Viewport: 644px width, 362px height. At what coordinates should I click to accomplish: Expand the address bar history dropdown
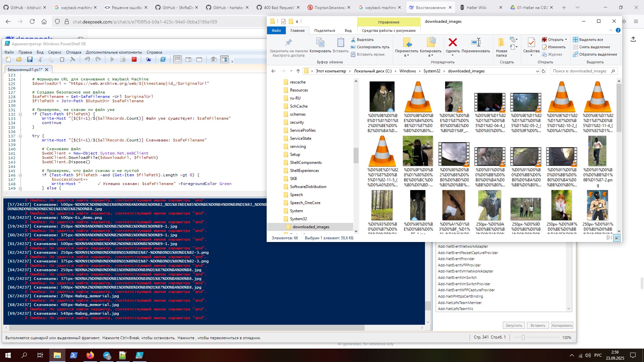[x=537, y=71]
